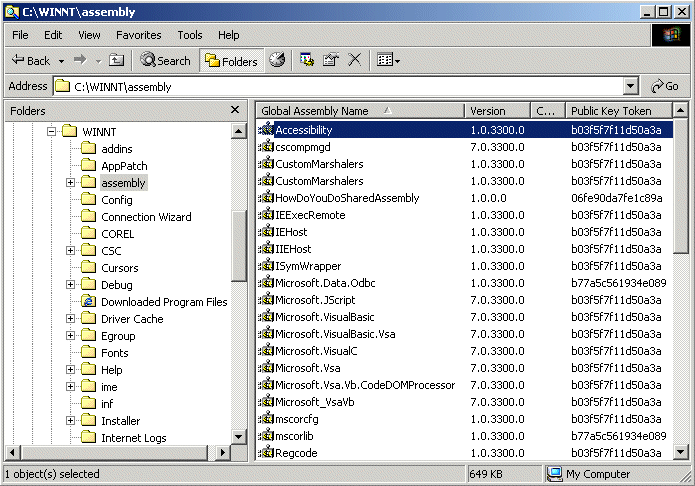Expand the assembly folder node
The image size is (695, 486).
[x=70, y=182]
